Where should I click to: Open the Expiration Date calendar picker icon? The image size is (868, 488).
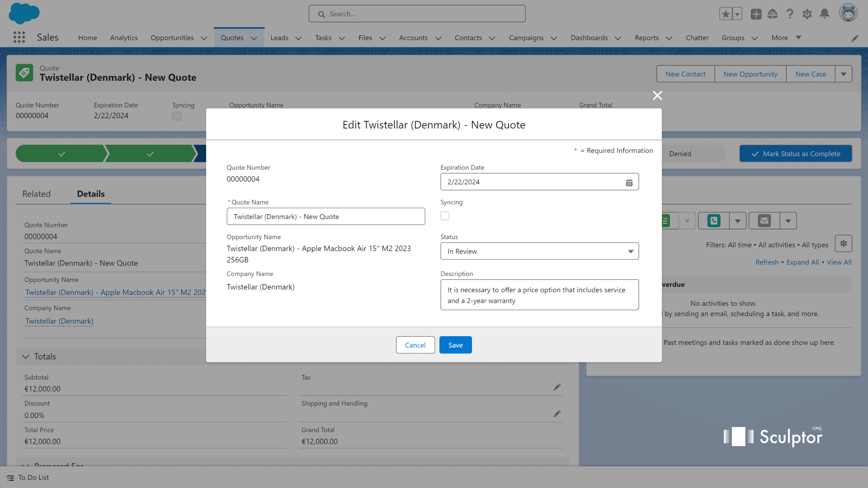tap(629, 183)
